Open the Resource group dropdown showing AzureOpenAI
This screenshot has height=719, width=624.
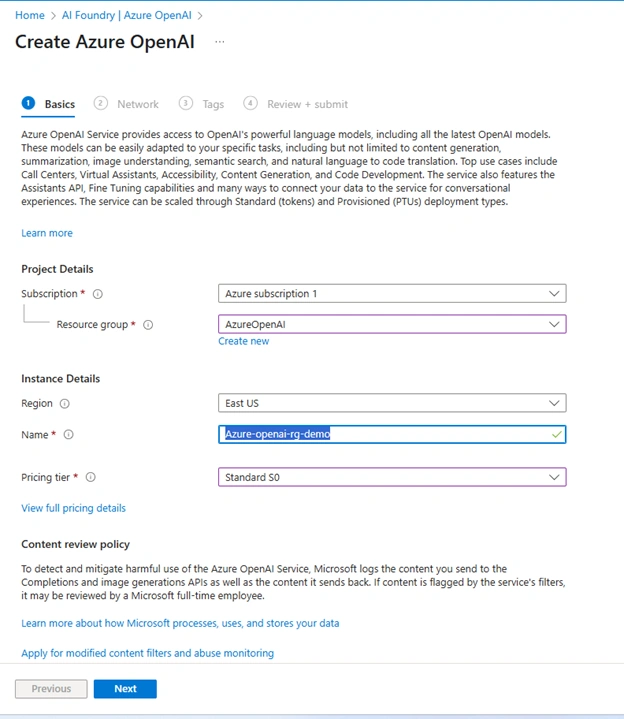click(x=392, y=324)
